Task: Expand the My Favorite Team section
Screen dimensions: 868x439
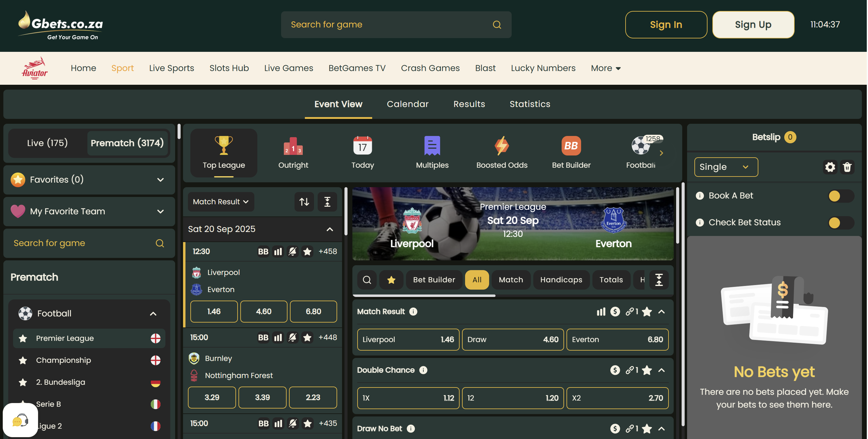Action: (89, 211)
